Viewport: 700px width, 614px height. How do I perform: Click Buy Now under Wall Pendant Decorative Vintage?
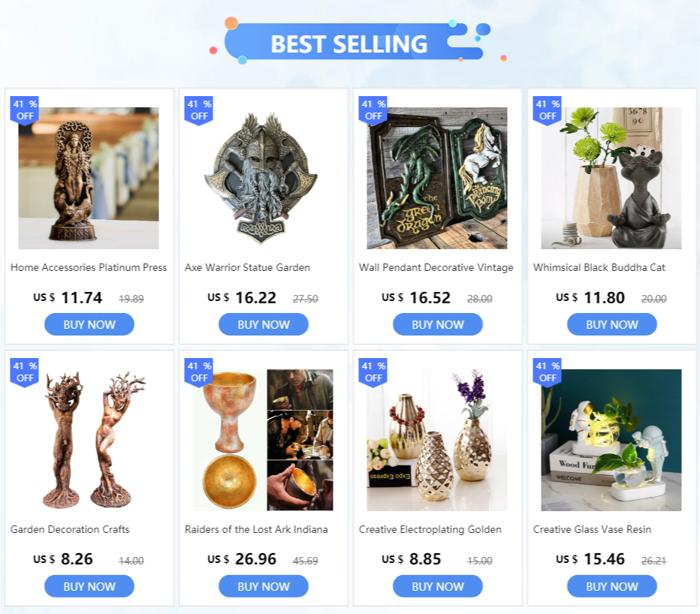pos(437,324)
